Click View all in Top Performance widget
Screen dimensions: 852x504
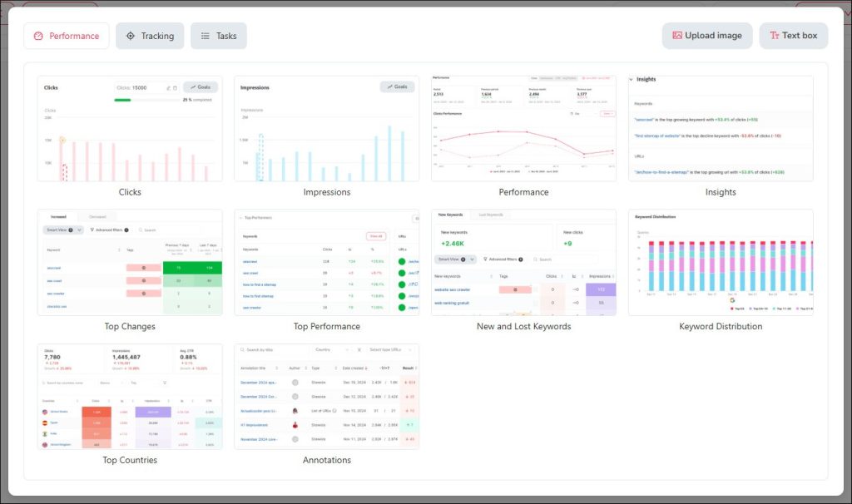click(376, 236)
